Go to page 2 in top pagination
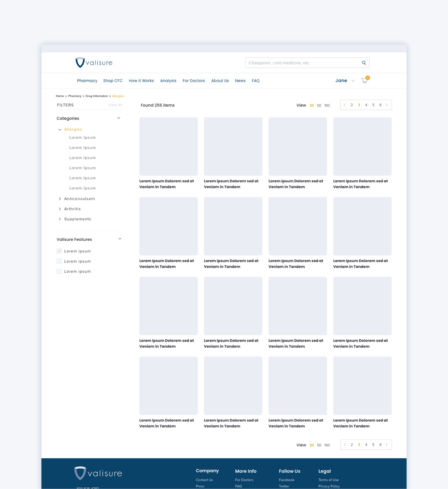This screenshot has height=489, width=448. (352, 105)
